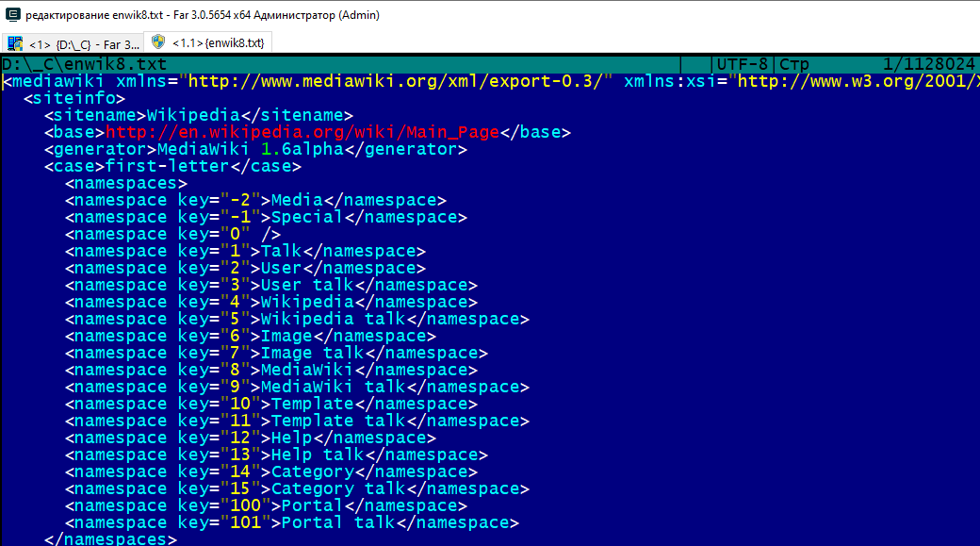Click the 'Wikipedia talk' namespace text
Viewport: 980px width, 546px height.
pyautogui.click(x=334, y=319)
